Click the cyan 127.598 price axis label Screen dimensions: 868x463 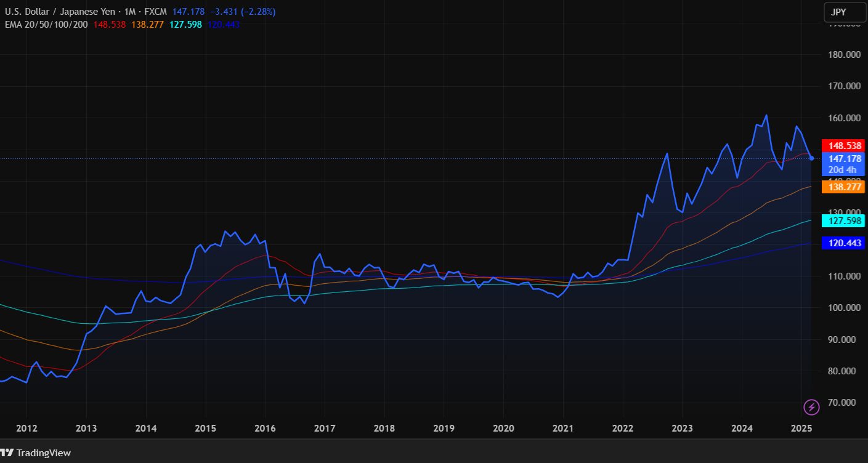coord(844,220)
